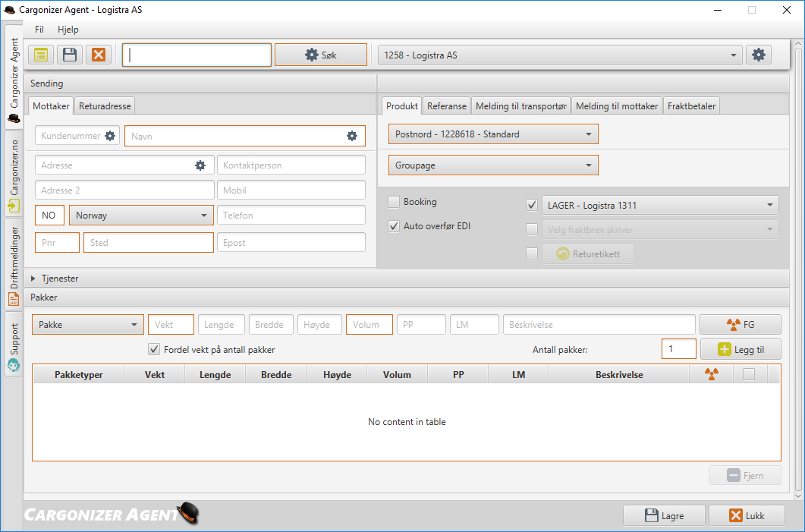Toggle checkbox beside LAGER printer dropdown

[532, 206]
